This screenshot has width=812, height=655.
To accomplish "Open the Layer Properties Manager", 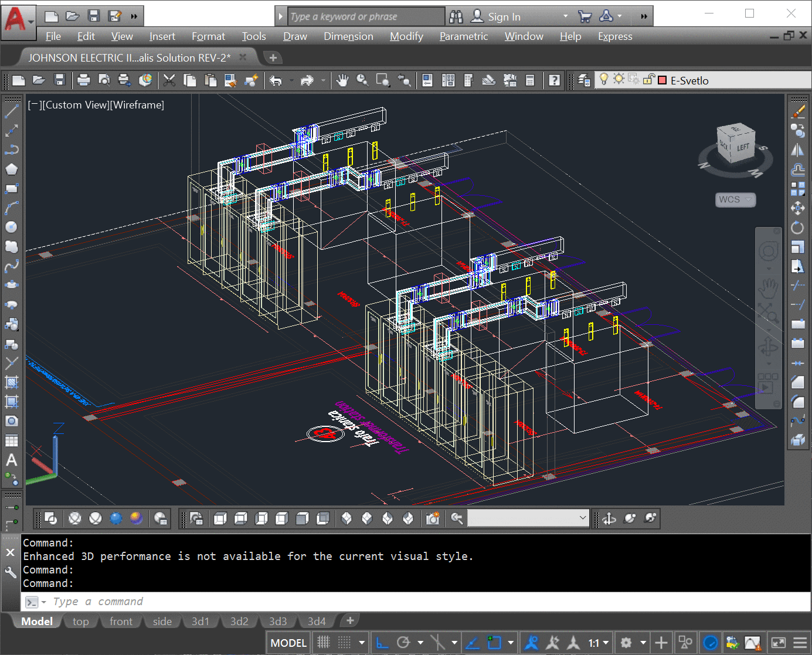I will tap(584, 80).
